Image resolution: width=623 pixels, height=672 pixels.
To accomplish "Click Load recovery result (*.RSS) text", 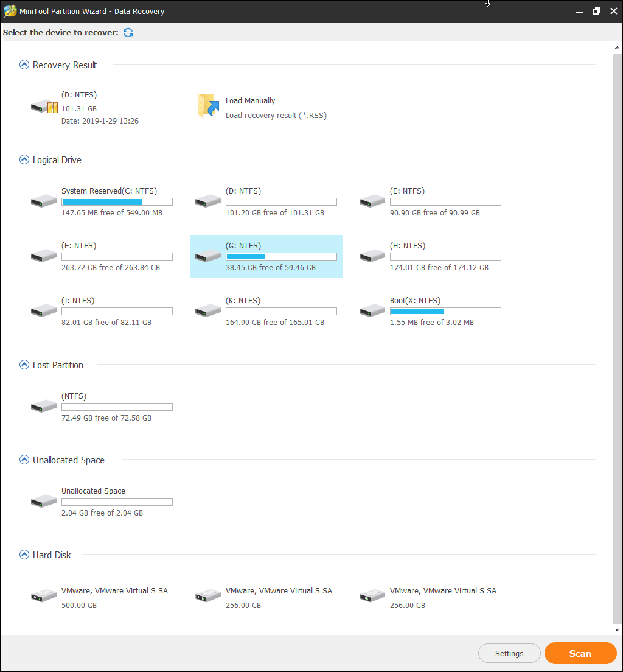I will [276, 115].
